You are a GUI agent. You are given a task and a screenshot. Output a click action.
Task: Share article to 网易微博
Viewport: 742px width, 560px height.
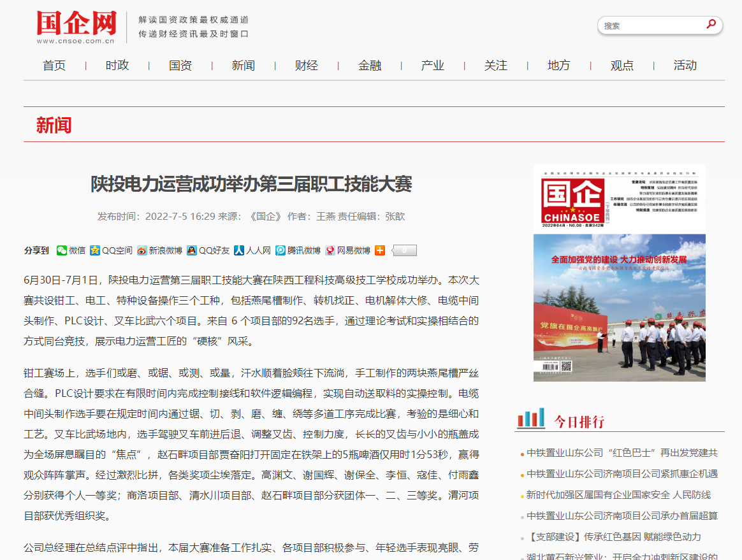click(347, 250)
